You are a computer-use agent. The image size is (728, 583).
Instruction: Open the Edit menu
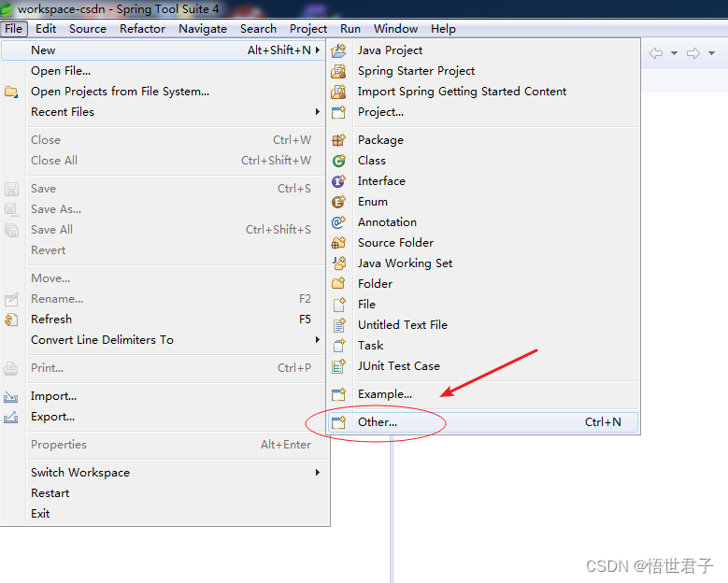point(46,29)
